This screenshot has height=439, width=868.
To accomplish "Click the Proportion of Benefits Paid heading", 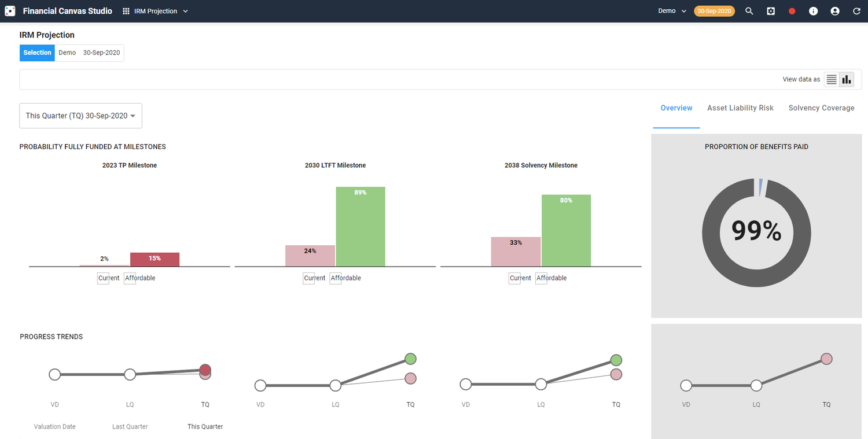I will pyautogui.click(x=756, y=147).
